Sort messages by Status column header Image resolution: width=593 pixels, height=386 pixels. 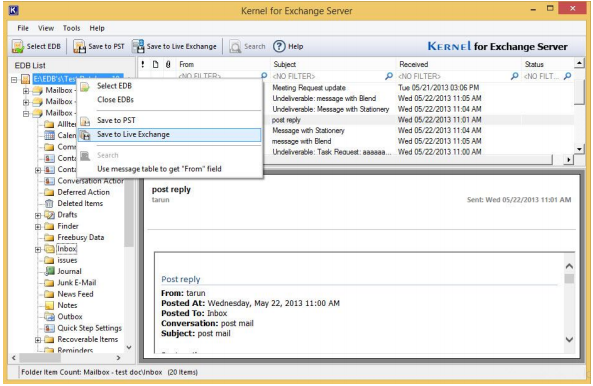[547, 64]
